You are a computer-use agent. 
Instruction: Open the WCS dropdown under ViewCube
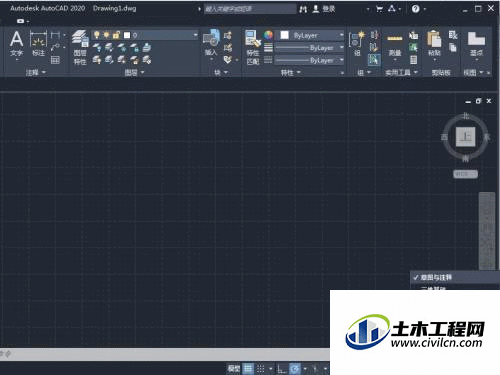point(465,174)
